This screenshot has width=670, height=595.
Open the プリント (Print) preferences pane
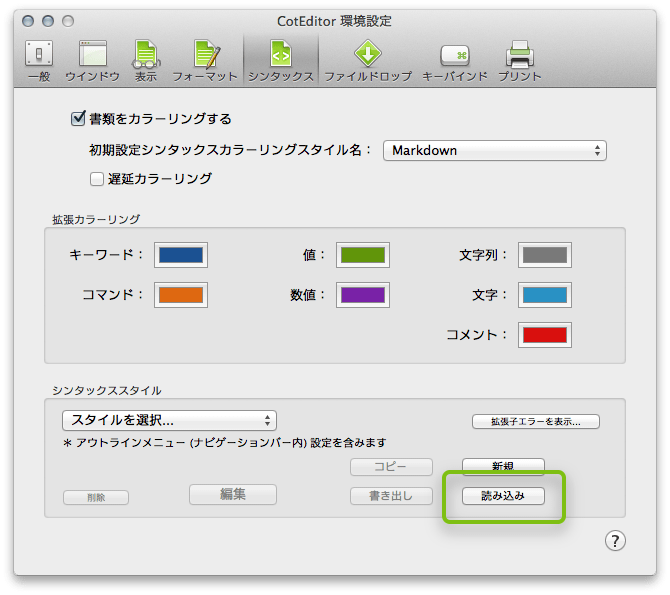520,61
